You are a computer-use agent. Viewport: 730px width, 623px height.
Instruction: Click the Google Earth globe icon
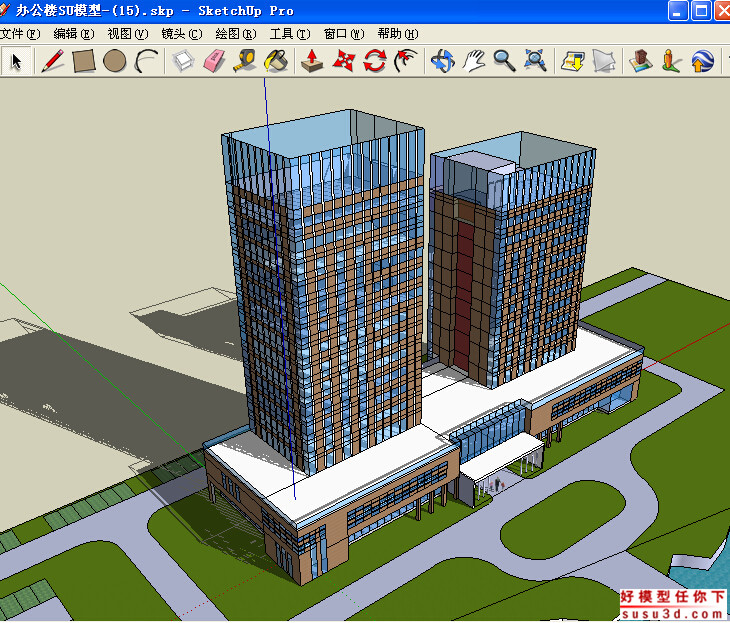(x=702, y=61)
